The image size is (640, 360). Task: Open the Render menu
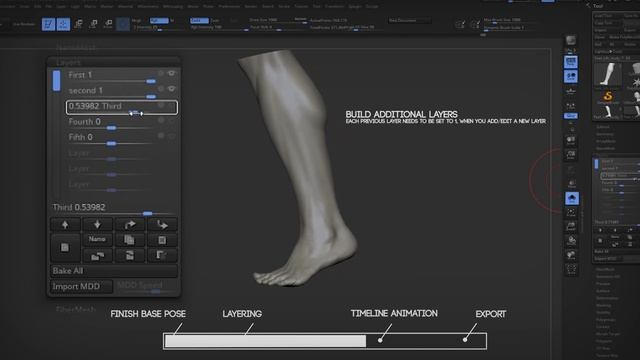pyautogui.click(x=251, y=7)
